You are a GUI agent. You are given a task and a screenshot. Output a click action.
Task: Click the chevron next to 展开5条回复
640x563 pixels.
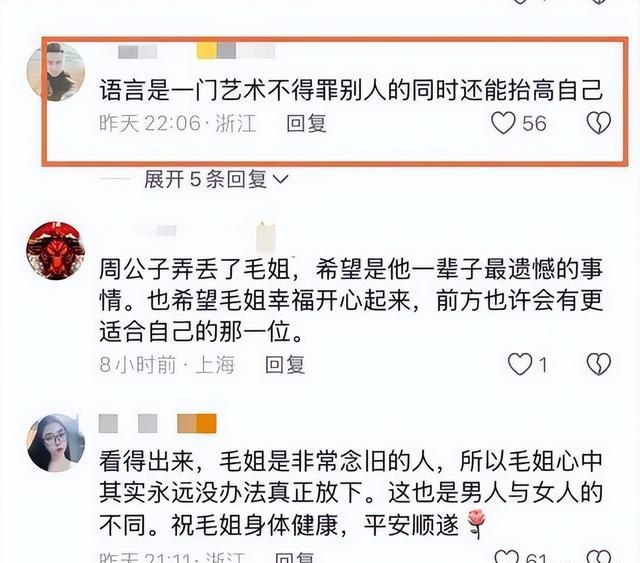(280, 179)
